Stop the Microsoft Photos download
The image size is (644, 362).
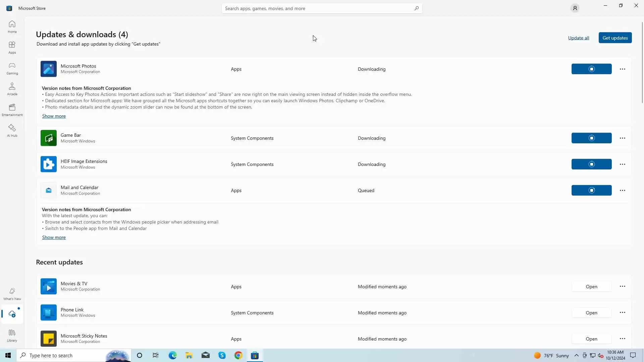pyautogui.click(x=591, y=69)
